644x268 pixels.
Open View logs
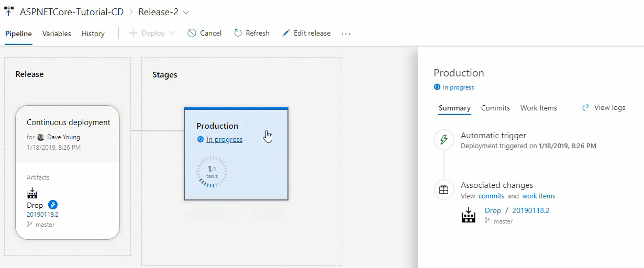click(604, 107)
